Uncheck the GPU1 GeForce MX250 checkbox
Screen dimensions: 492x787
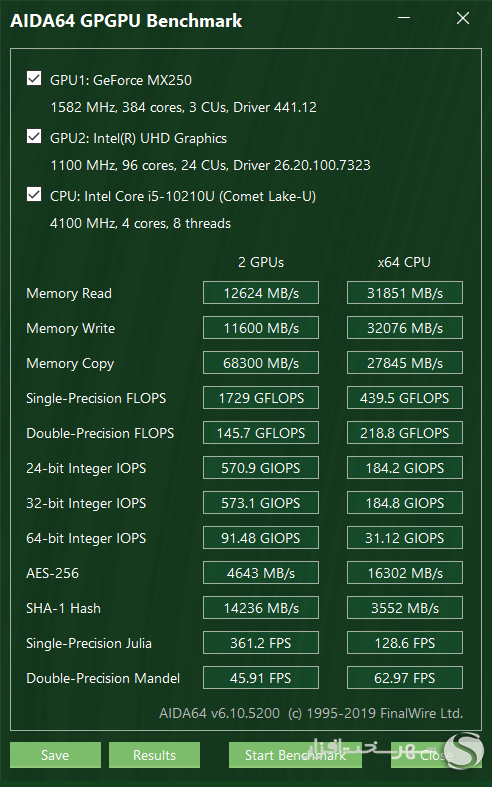34,79
